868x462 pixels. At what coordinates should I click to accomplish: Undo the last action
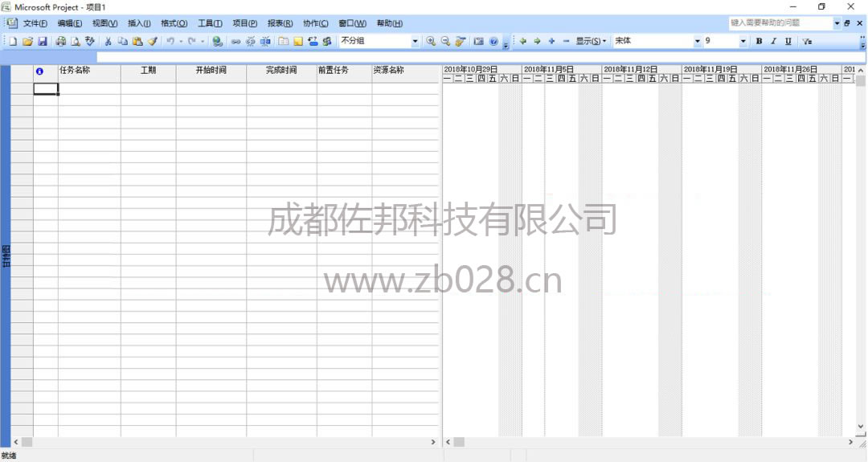[170, 42]
